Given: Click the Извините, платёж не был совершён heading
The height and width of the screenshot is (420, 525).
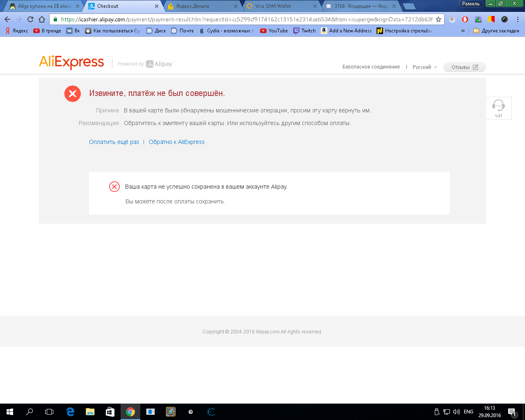Looking at the screenshot, I should 157,93.
